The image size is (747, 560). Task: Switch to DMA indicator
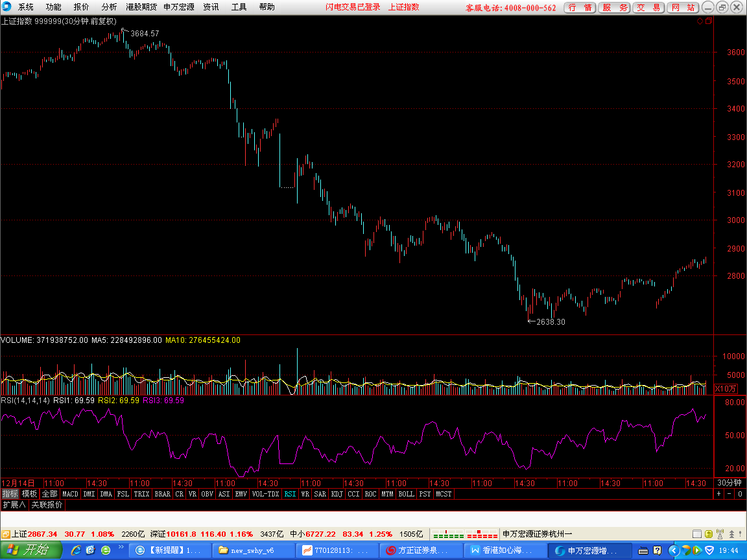point(106,494)
